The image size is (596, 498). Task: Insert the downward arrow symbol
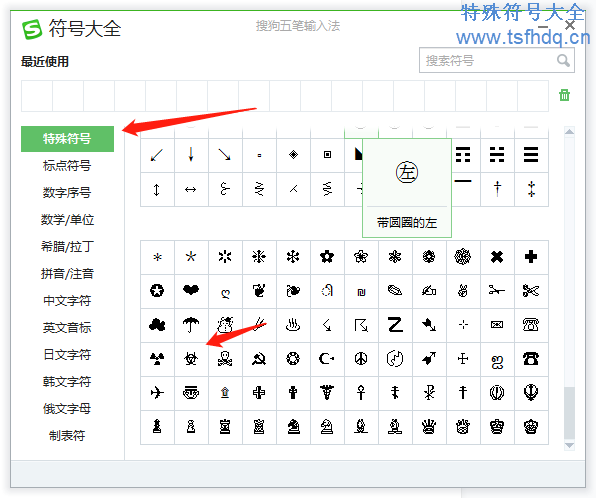tap(191, 155)
